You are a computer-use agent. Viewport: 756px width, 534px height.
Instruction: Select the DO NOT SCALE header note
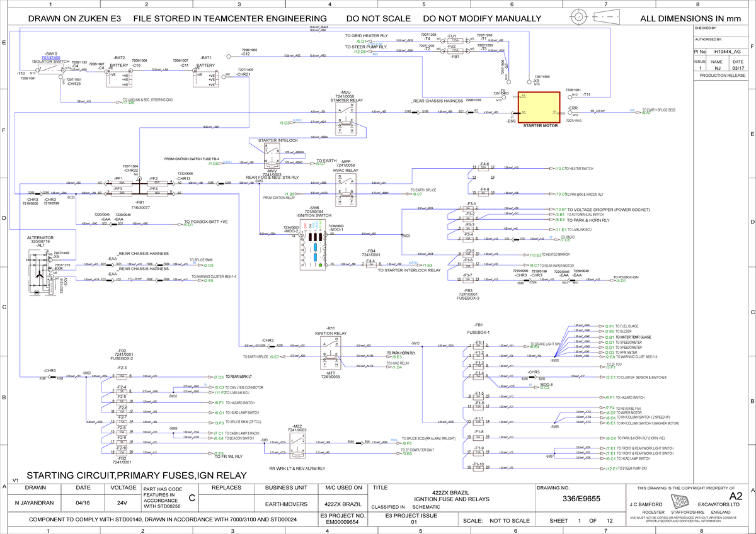pyautogui.click(x=378, y=19)
